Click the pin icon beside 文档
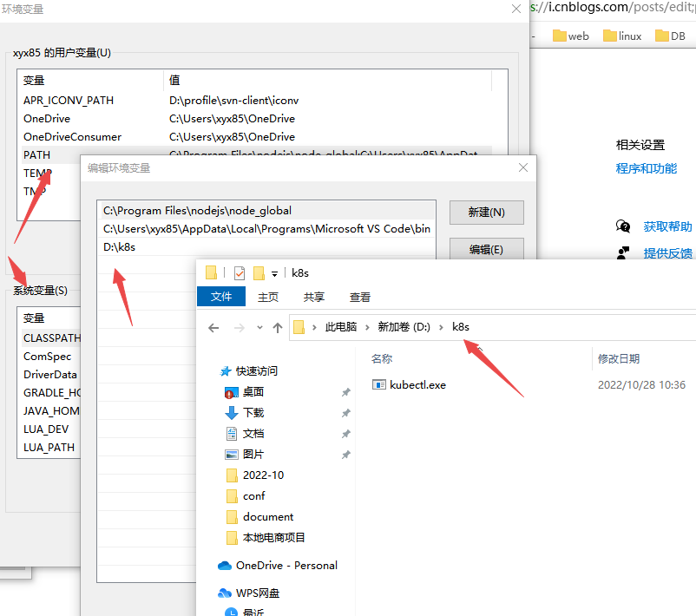The height and width of the screenshot is (616, 696). pyautogui.click(x=345, y=434)
